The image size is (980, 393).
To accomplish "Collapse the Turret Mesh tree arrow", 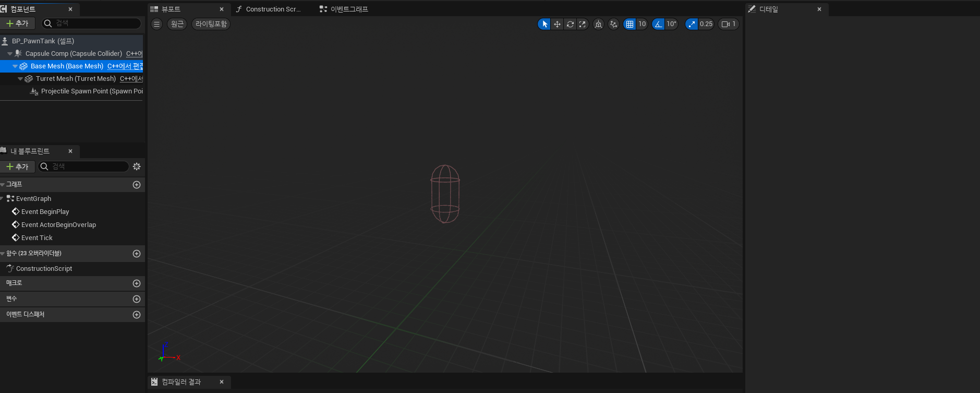I will [20, 79].
